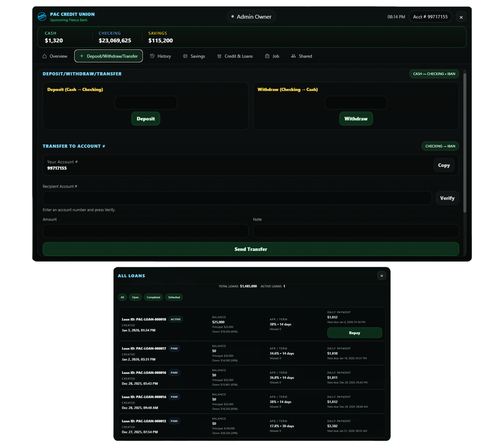Select Loan ID: PAC-LOAN-000013 text
This screenshot has width=504, height=447.
pos(144,421)
